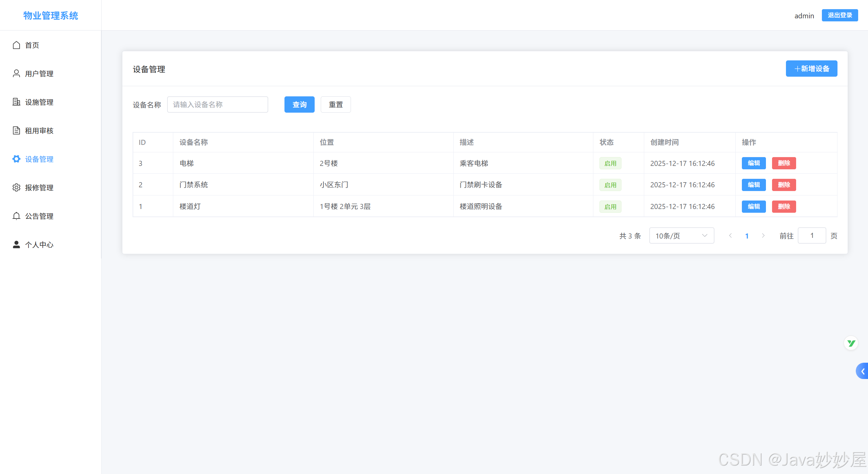This screenshot has width=868, height=474.
Task: Click the building icon beside 设施管理
Action: (16, 102)
